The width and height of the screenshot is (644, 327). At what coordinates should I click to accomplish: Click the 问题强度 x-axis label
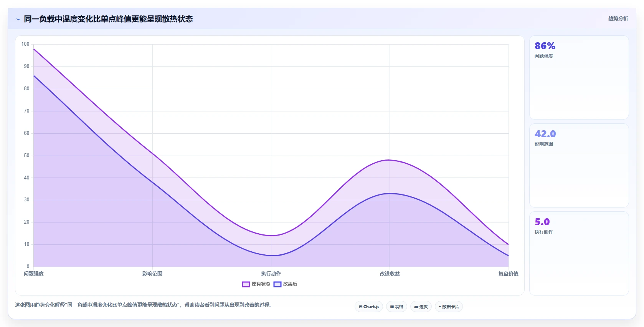click(x=34, y=274)
